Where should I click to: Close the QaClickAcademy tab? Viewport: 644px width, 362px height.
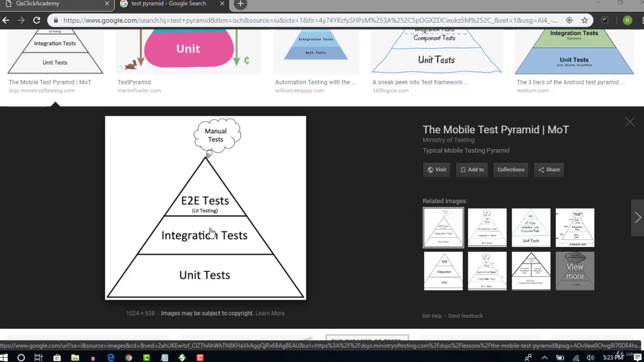107,4
